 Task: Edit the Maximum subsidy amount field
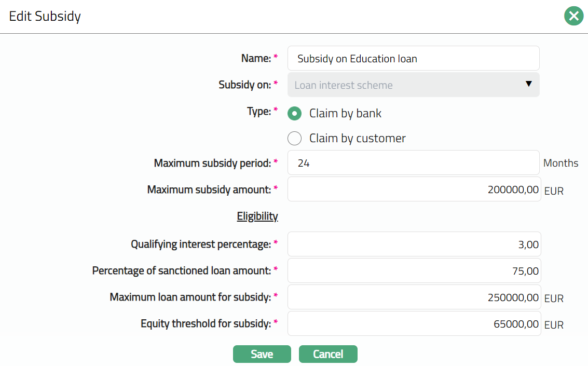[413, 189]
